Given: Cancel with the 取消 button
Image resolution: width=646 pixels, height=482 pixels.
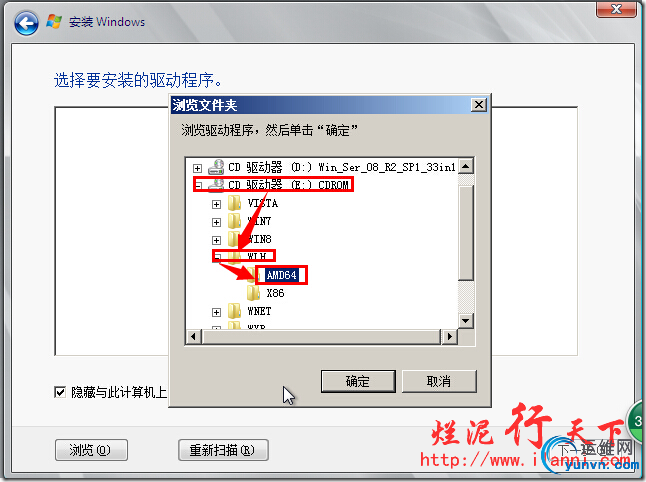Looking at the screenshot, I should [x=439, y=381].
